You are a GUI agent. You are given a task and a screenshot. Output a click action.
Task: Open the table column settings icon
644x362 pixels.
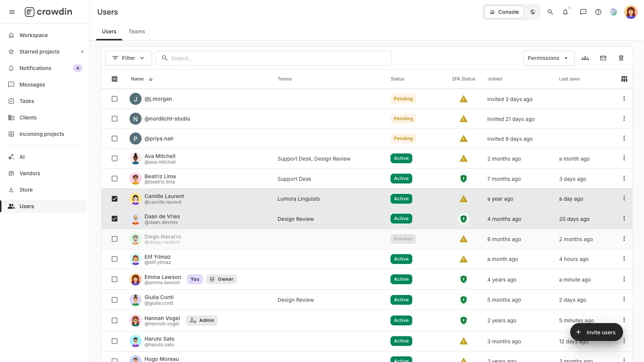[x=624, y=79]
